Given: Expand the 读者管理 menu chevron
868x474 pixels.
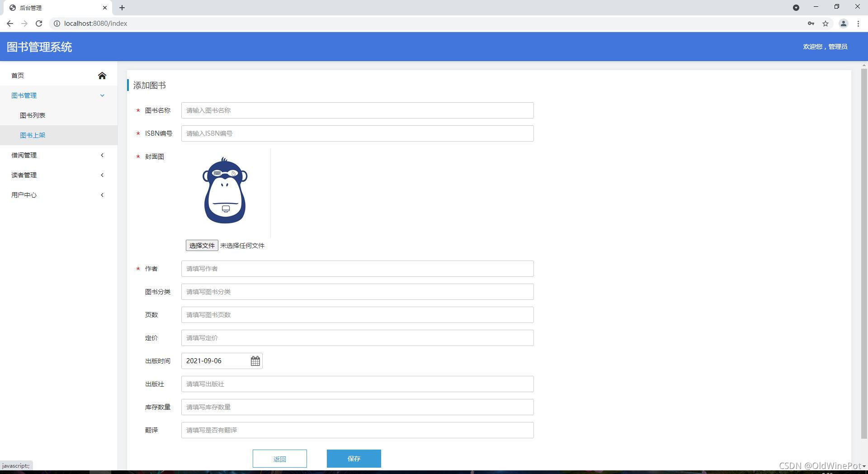Looking at the screenshot, I should (x=102, y=175).
